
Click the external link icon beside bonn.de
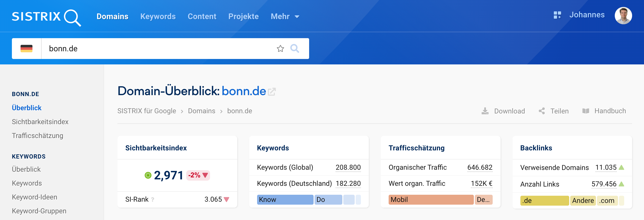coord(272,92)
